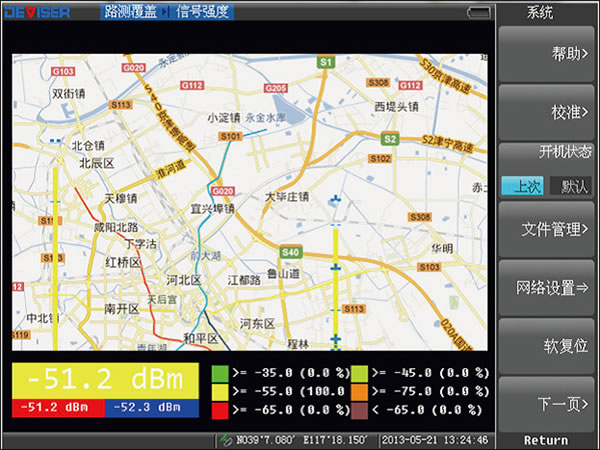
Task: Switch to the 信号强度 tab
Action: [x=202, y=12]
